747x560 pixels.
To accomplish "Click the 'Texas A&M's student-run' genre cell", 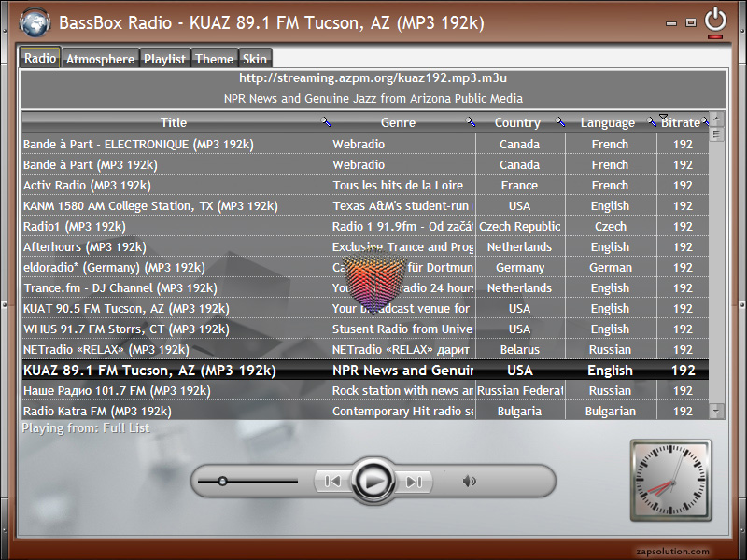I will click(402, 205).
